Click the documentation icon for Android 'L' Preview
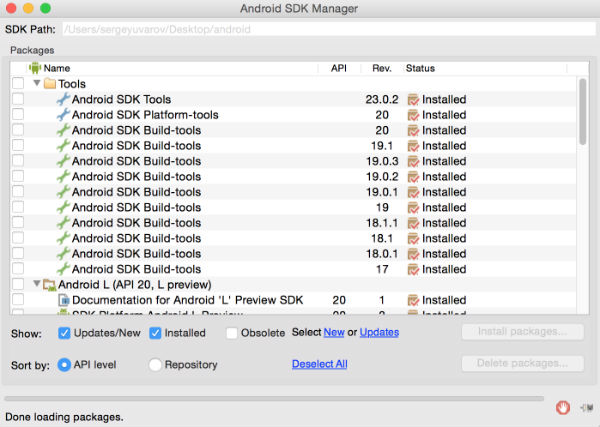Viewport: 600px width, 427px height. coord(63,300)
